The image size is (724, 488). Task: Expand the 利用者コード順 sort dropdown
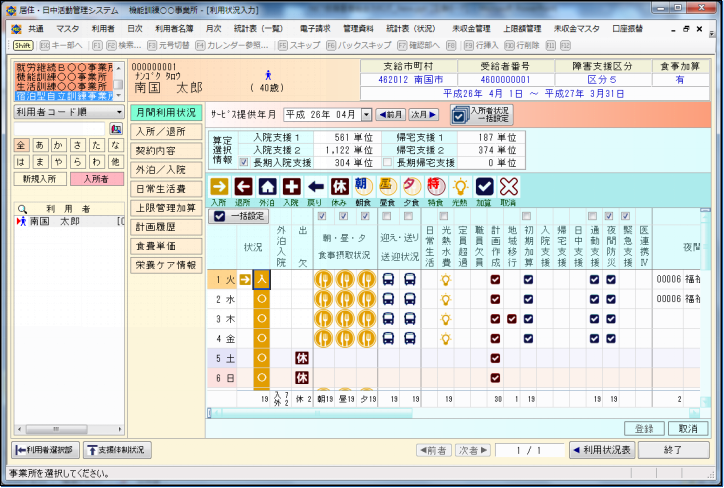[119, 113]
